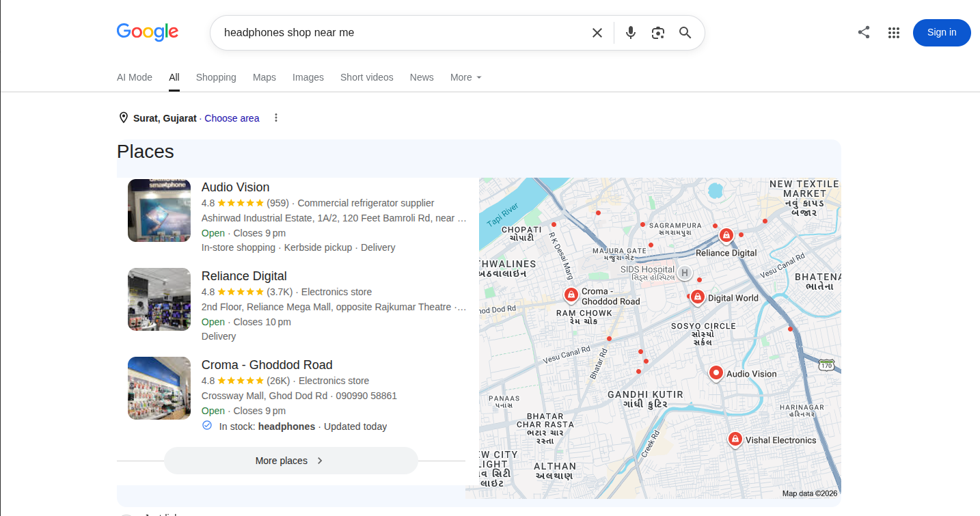Click Reliance Digital (3.7K) reviews count

(x=280, y=292)
